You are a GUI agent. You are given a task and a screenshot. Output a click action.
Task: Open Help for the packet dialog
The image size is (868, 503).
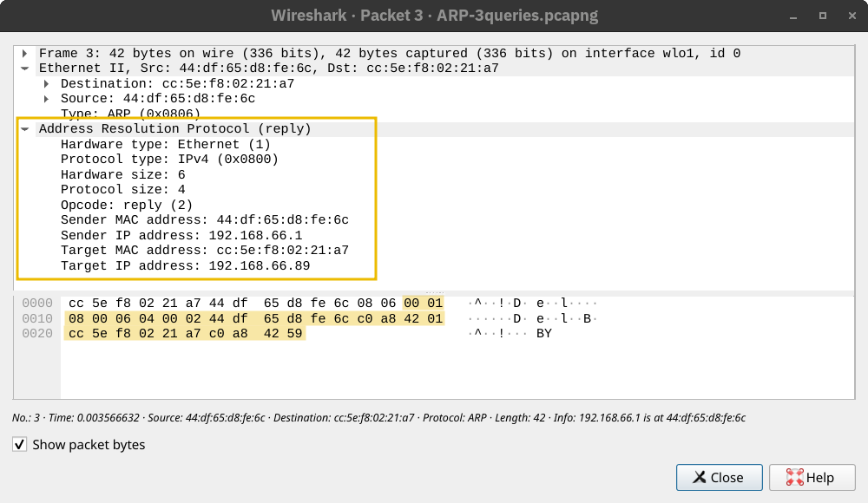(x=812, y=477)
